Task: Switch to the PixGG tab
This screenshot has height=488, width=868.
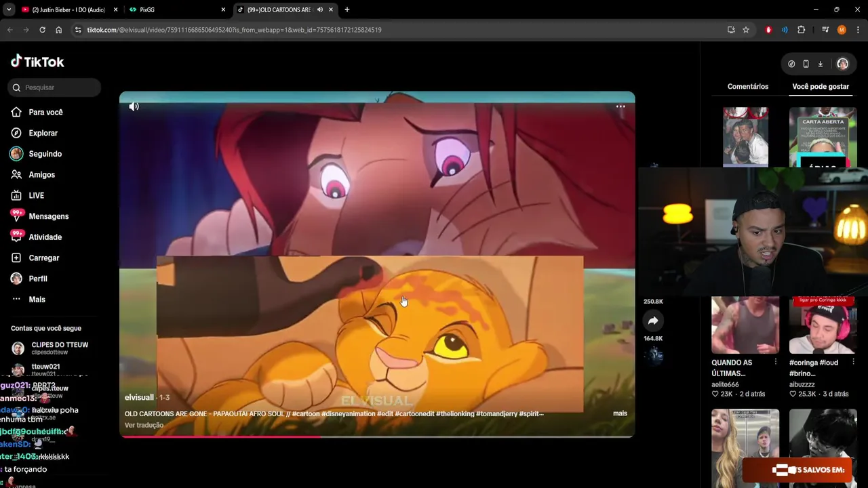Action: 178,9
